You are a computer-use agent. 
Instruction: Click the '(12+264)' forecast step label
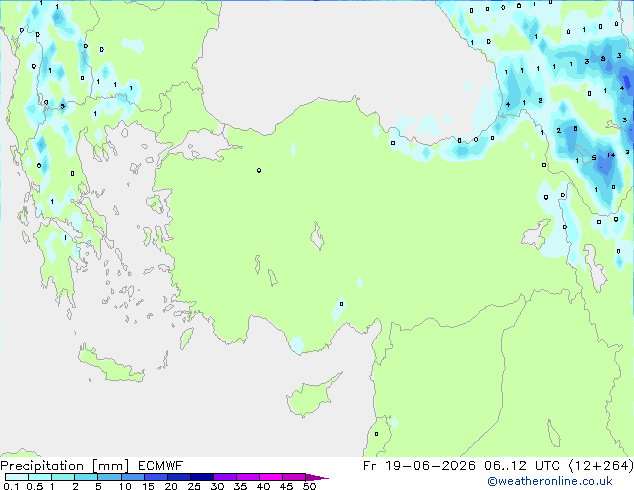pyautogui.click(x=600, y=466)
